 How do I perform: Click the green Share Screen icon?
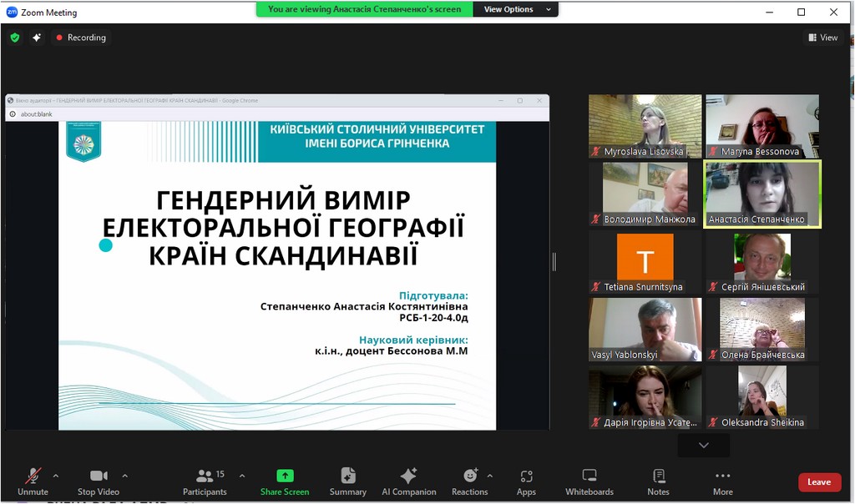point(285,476)
